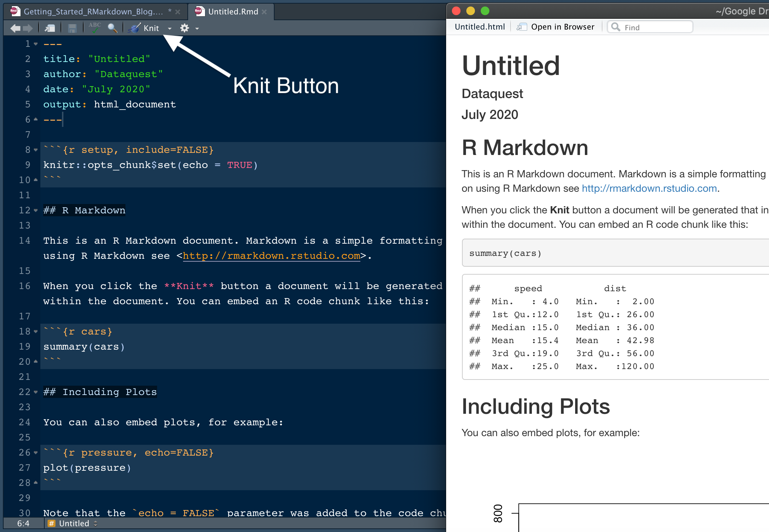Run spell check with the ABC icon
The image size is (769, 532).
[95, 28]
